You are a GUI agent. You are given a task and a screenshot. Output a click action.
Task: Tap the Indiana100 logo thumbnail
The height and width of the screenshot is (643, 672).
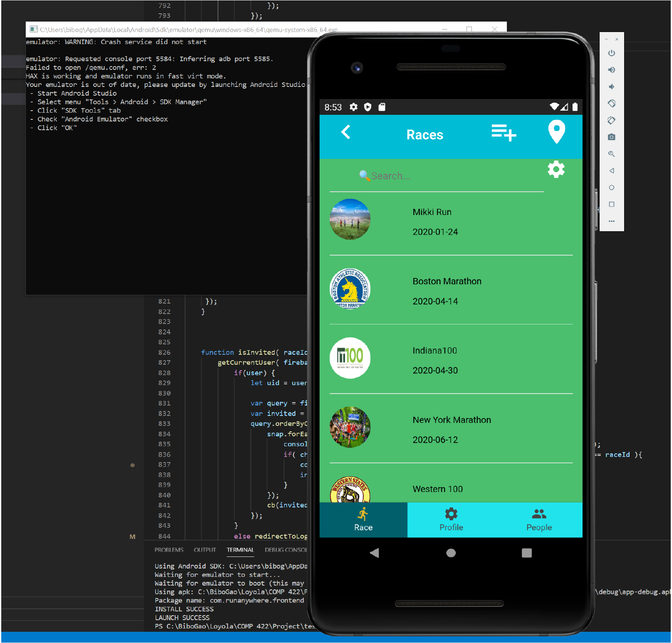[350, 358]
